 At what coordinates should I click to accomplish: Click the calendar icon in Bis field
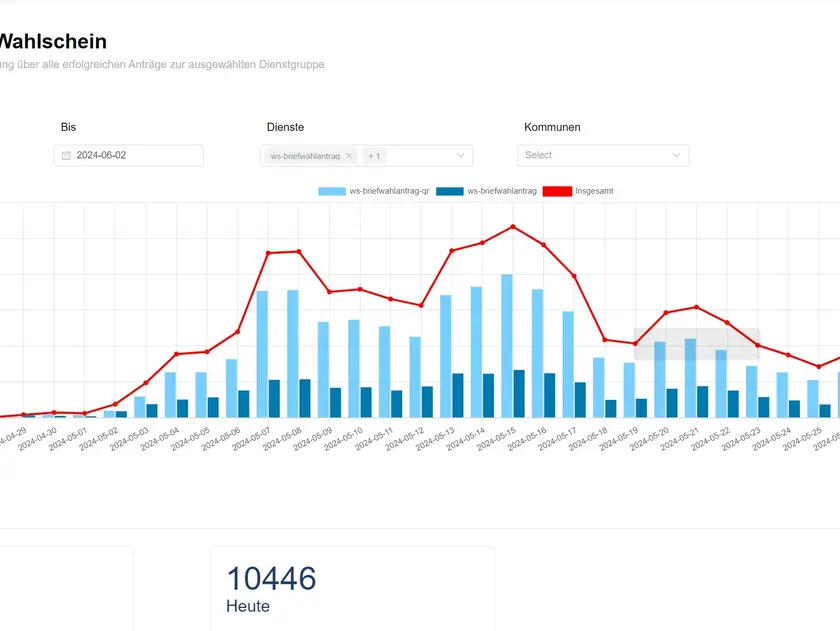pyautogui.click(x=66, y=156)
